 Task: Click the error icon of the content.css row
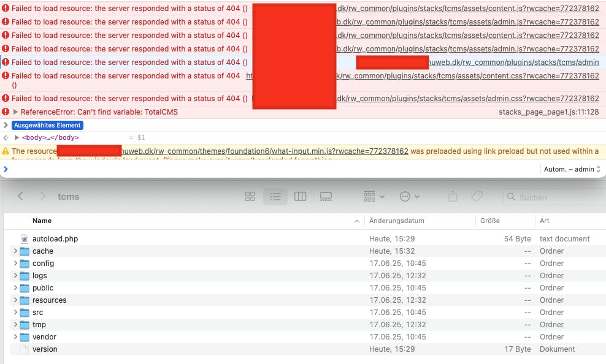click(x=6, y=75)
